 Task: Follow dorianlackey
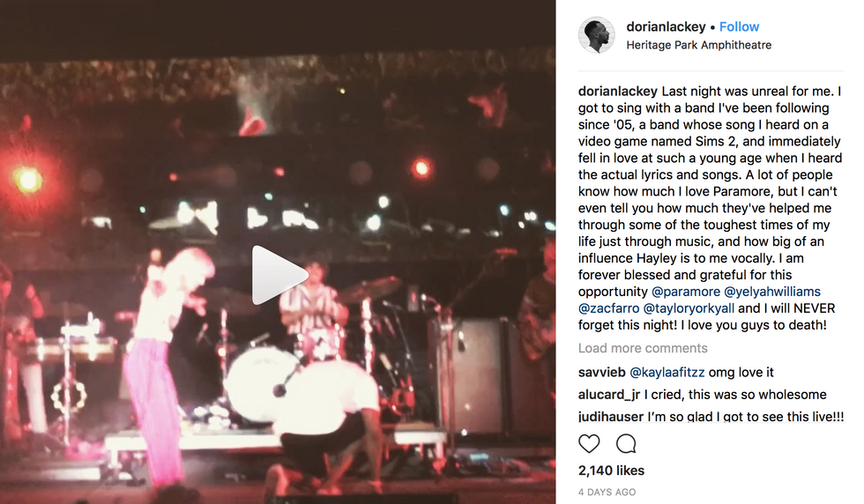click(x=739, y=26)
